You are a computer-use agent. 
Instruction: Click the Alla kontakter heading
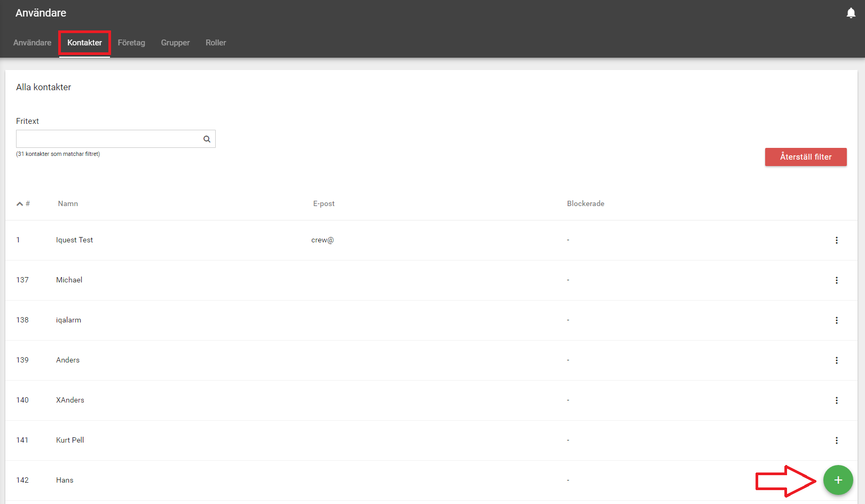[x=43, y=87]
